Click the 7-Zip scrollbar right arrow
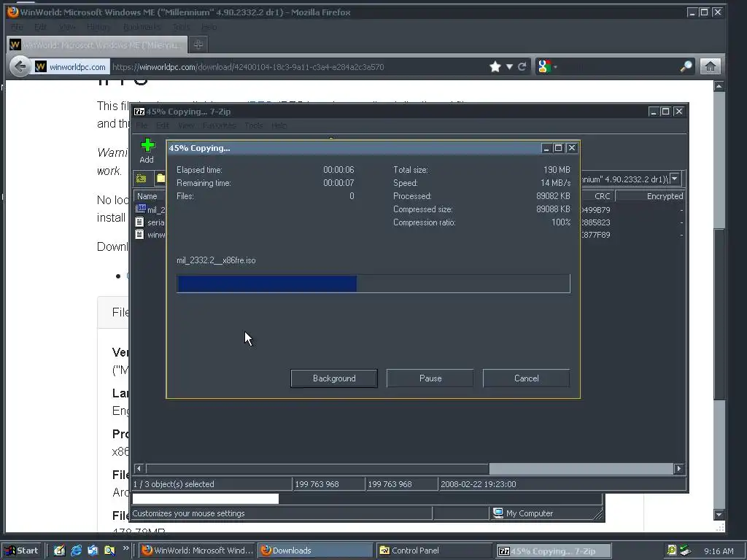Screen dimensions: 747x560 tap(679, 469)
